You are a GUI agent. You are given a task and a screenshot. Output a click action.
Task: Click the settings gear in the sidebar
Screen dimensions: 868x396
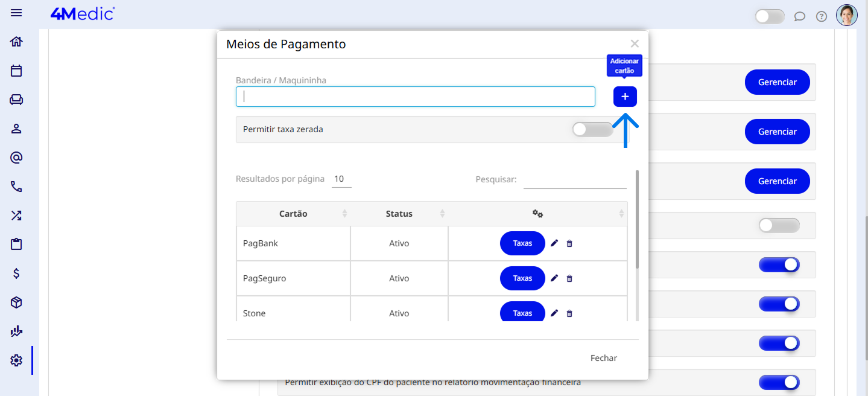point(16,360)
